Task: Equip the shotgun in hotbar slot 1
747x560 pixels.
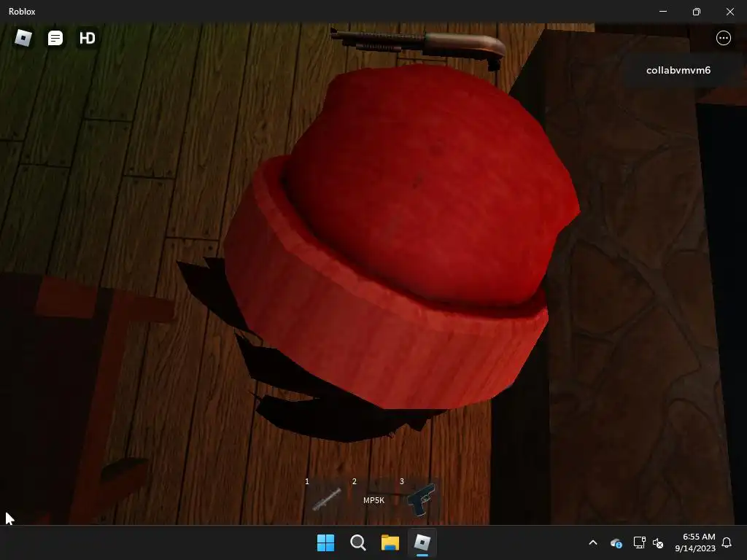Action: click(x=326, y=499)
